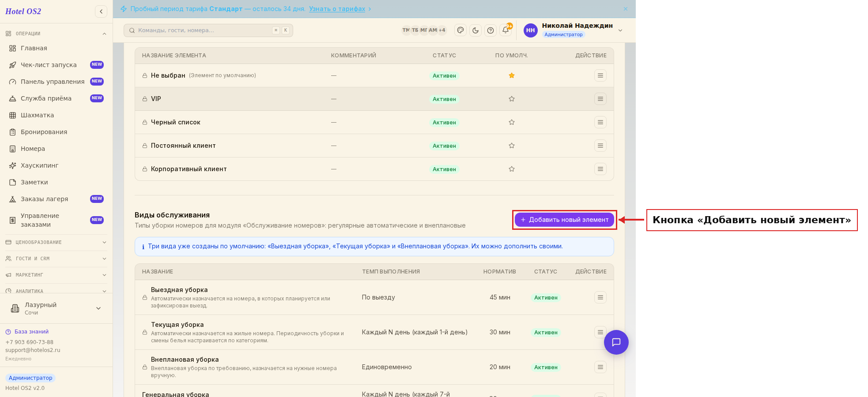Mark Постоянный клиент as default star
The image size is (868, 397).
pyautogui.click(x=512, y=146)
